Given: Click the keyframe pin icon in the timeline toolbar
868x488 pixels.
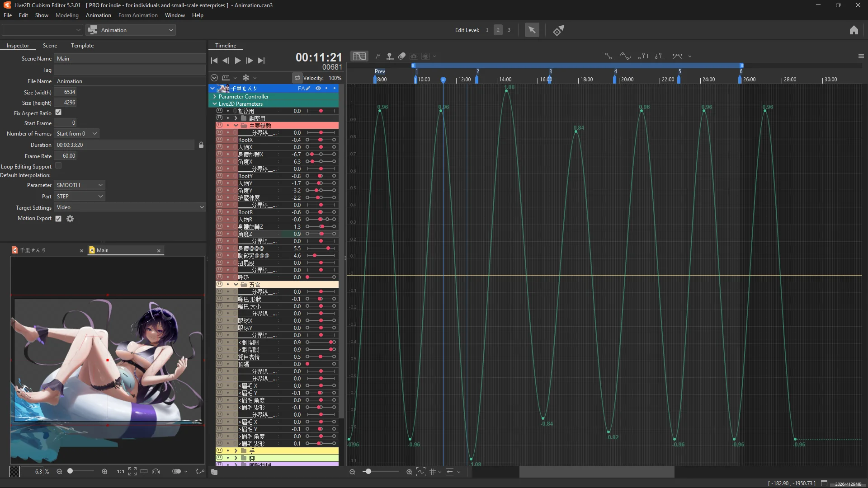Looking at the screenshot, I should (x=390, y=56).
